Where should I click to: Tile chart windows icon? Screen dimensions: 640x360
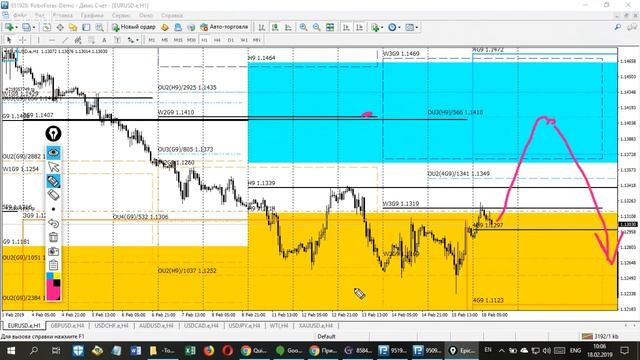tap(330, 27)
